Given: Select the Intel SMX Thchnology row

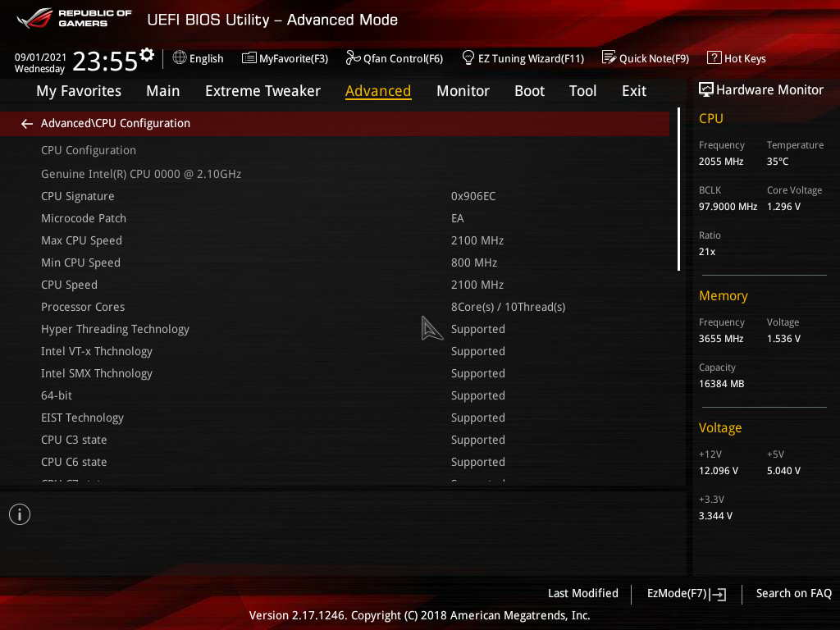Looking at the screenshot, I should pyautogui.click(x=335, y=373).
